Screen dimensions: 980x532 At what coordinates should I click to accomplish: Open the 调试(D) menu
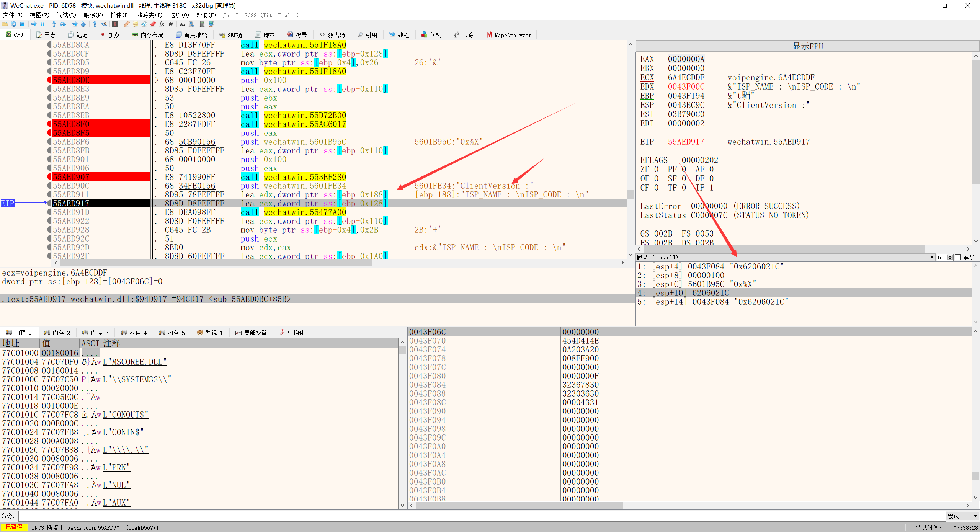[x=66, y=15]
